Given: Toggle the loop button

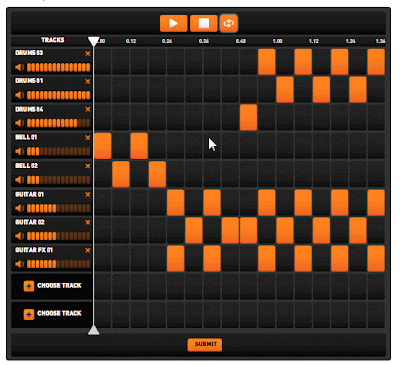Looking at the screenshot, I should [x=229, y=23].
